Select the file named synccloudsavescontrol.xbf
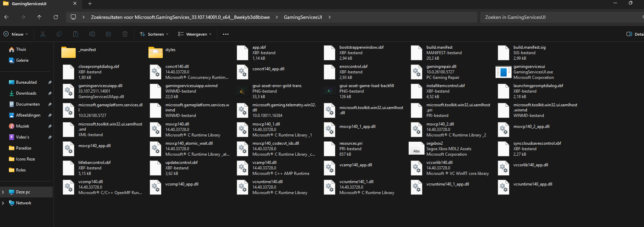644x227 pixels. [537, 143]
